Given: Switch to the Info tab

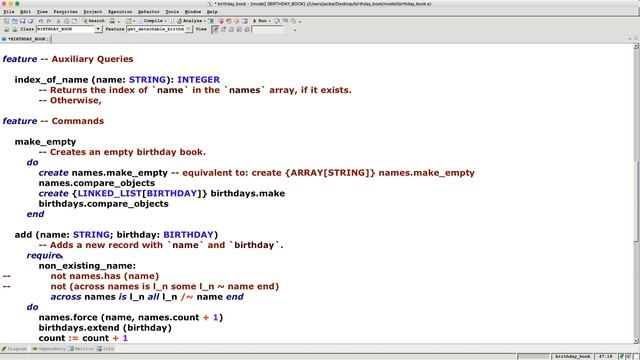Looking at the screenshot, I should [x=106, y=349].
